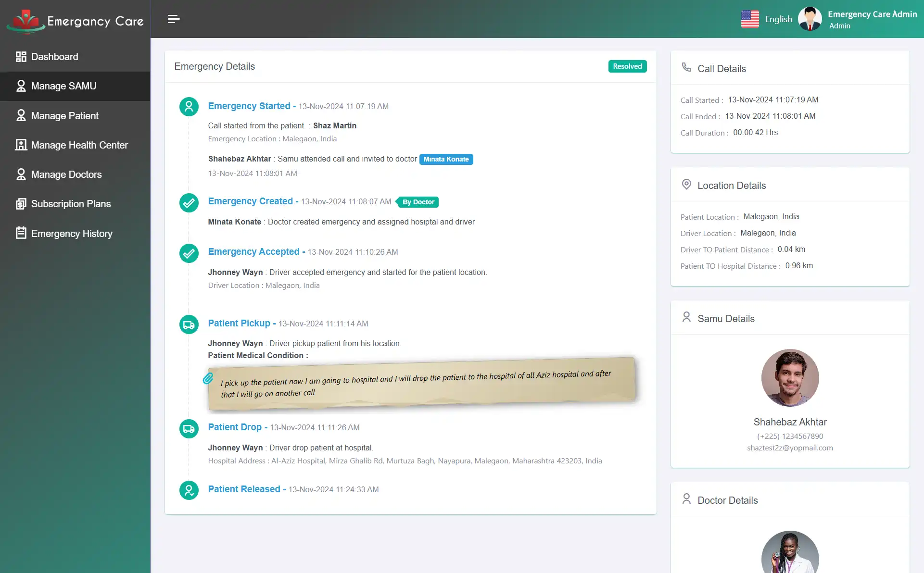This screenshot has height=573, width=924.
Task: Click the ambulance icon next to Patient Pickup
Action: pyautogui.click(x=189, y=324)
